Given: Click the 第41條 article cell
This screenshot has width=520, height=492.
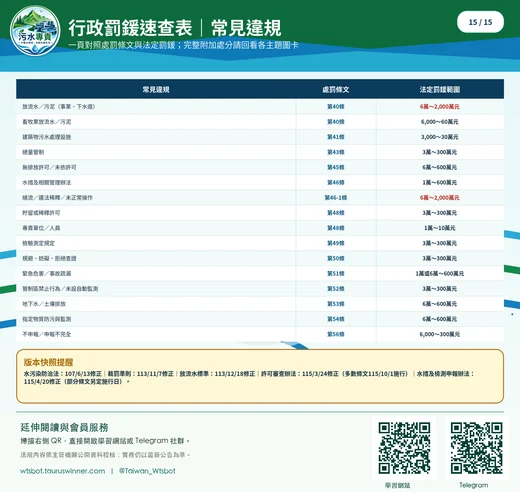Looking at the screenshot, I should click(336, 137).
